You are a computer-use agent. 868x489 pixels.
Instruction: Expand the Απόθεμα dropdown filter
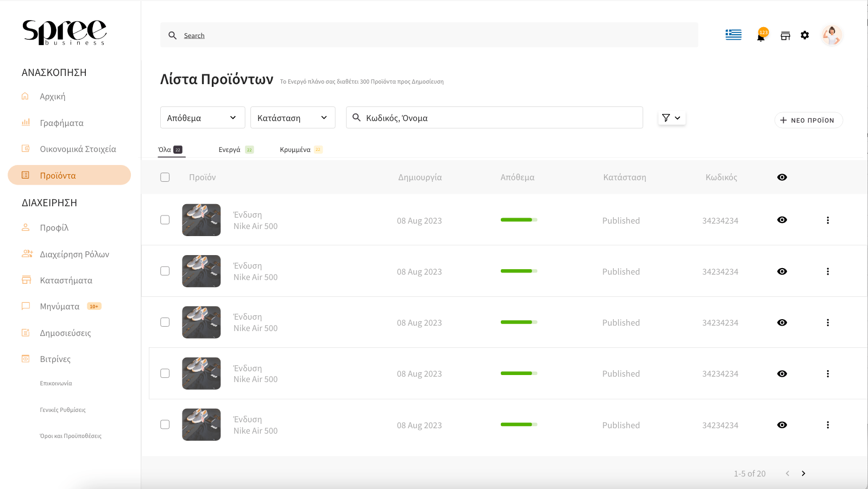203,118
